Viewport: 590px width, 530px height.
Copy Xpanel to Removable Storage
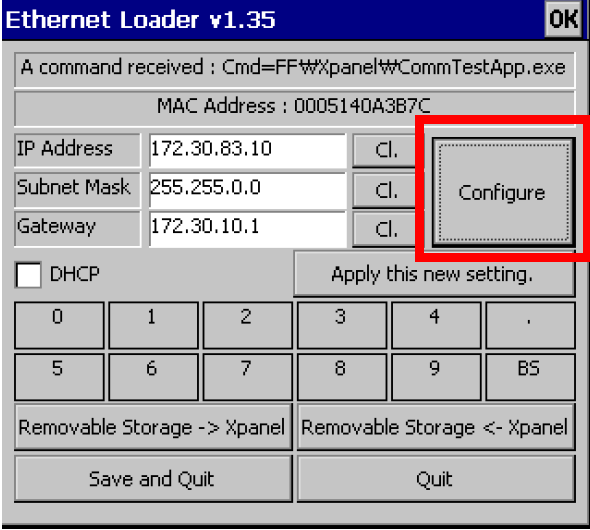click(x=436, y=427)
